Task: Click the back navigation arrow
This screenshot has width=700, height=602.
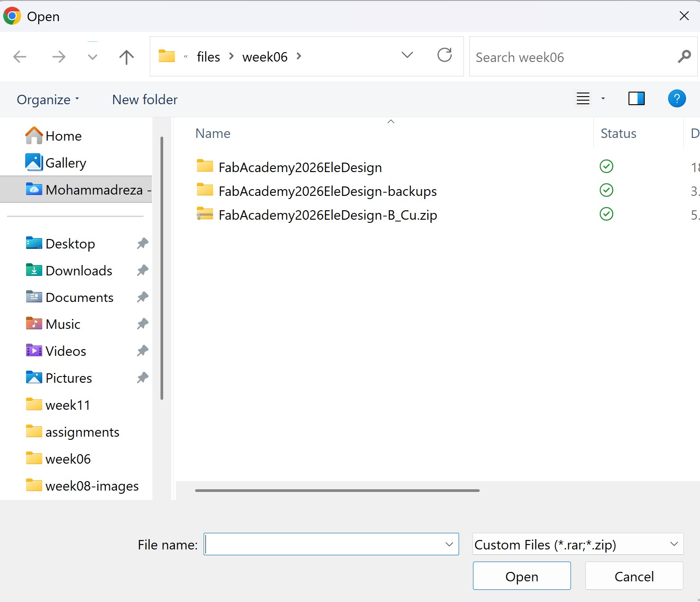Action: [20, 57]
